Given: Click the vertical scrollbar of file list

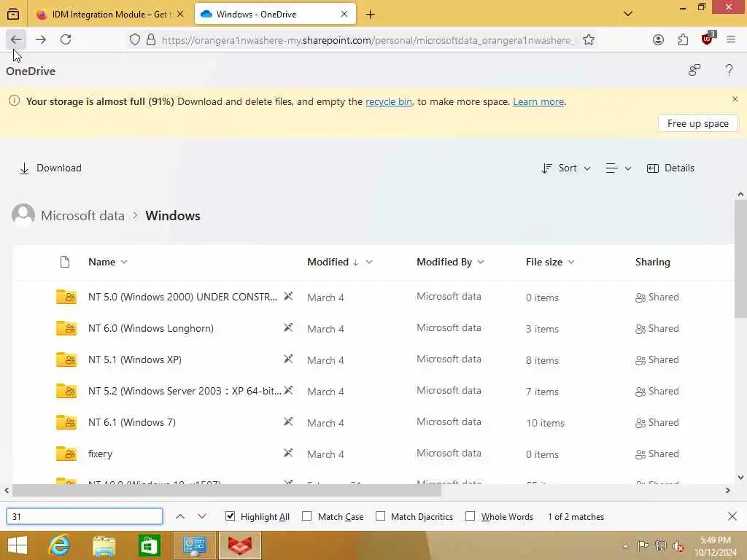Looking at the screenshot, I should tap(740, 259).
